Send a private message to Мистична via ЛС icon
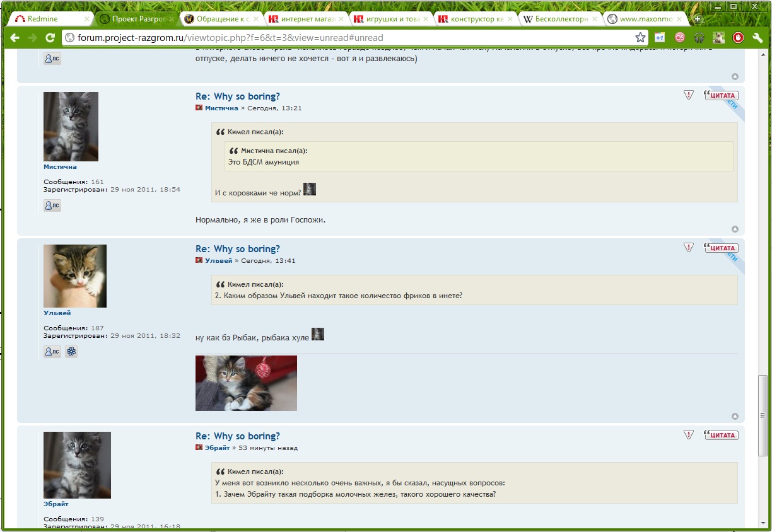The height and width of the screenshot is (532, 772). tap(52, 205)
